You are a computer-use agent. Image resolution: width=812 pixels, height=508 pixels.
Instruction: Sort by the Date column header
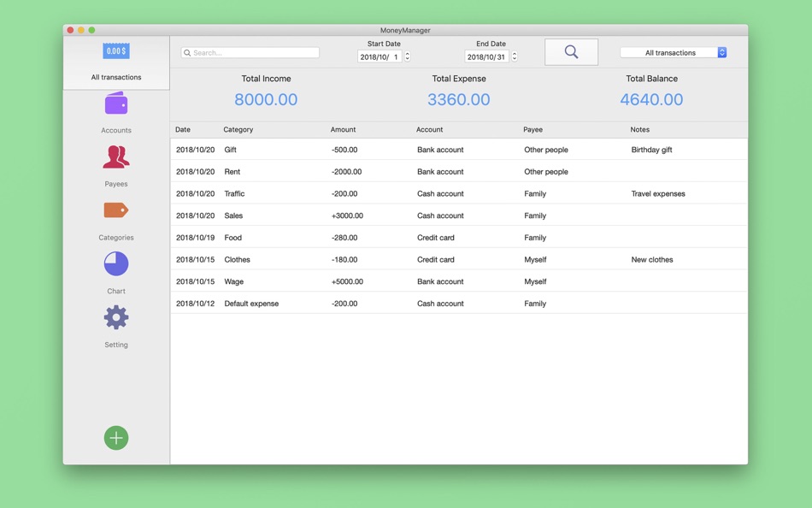tap(183, 130)
